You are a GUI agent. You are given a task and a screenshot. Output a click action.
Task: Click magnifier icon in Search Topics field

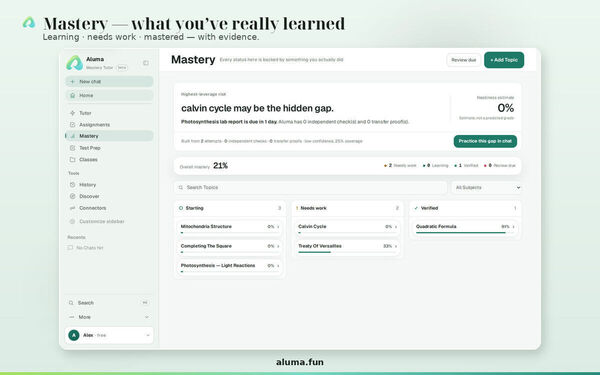pos(181,188)
